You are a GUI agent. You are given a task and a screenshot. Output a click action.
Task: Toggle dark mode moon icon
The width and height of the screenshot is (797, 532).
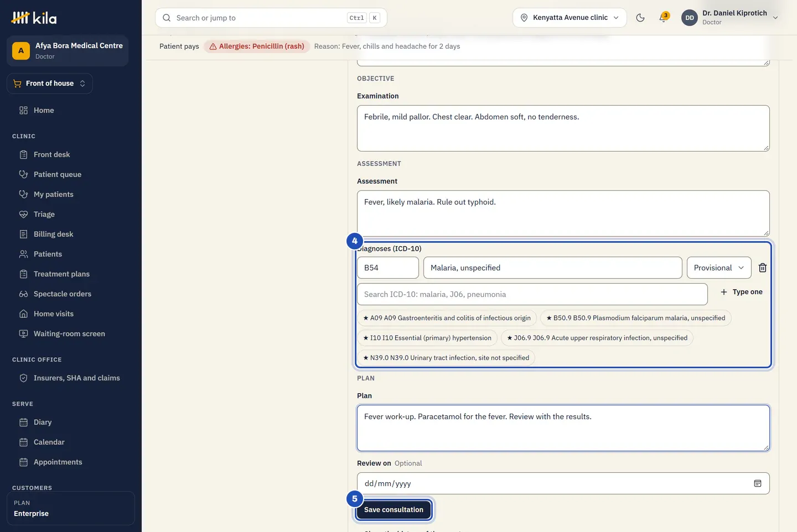640,18
